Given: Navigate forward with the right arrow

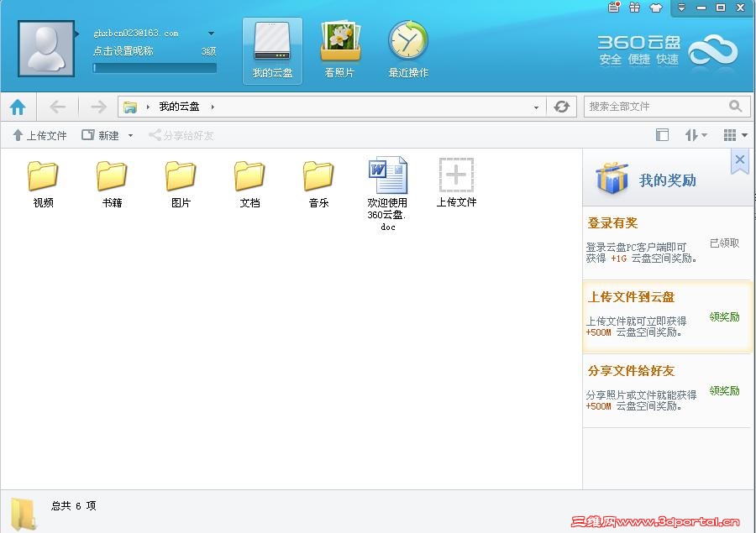Looking at the screenshot, I should [x=98, y=107].
